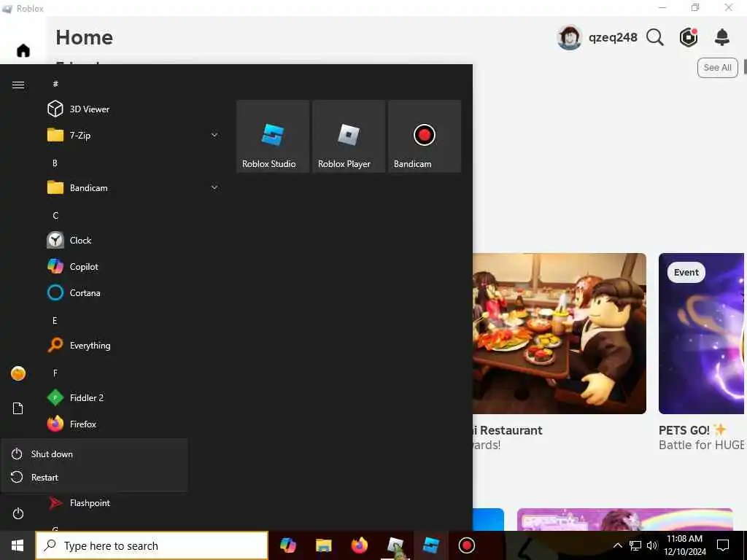Open the 7-Zip folder entry

[133, 135]
